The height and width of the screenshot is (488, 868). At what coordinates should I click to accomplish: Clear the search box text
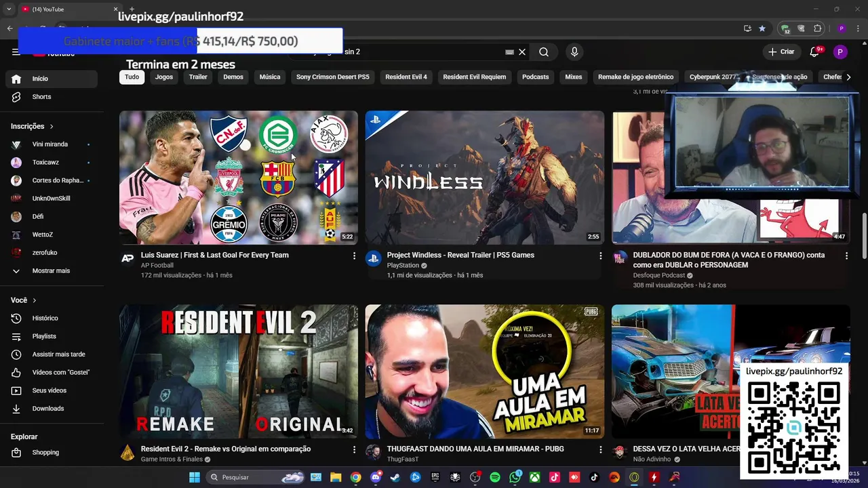click(522, 52)
